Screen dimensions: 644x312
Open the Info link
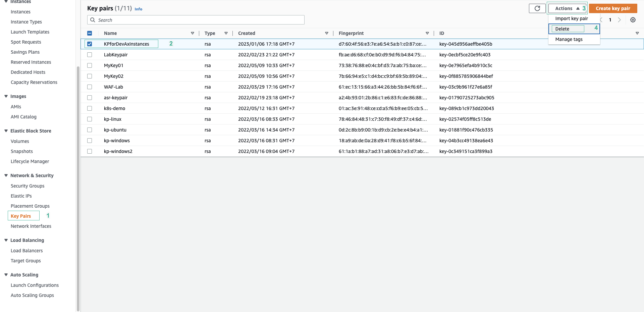click(139, 9)
